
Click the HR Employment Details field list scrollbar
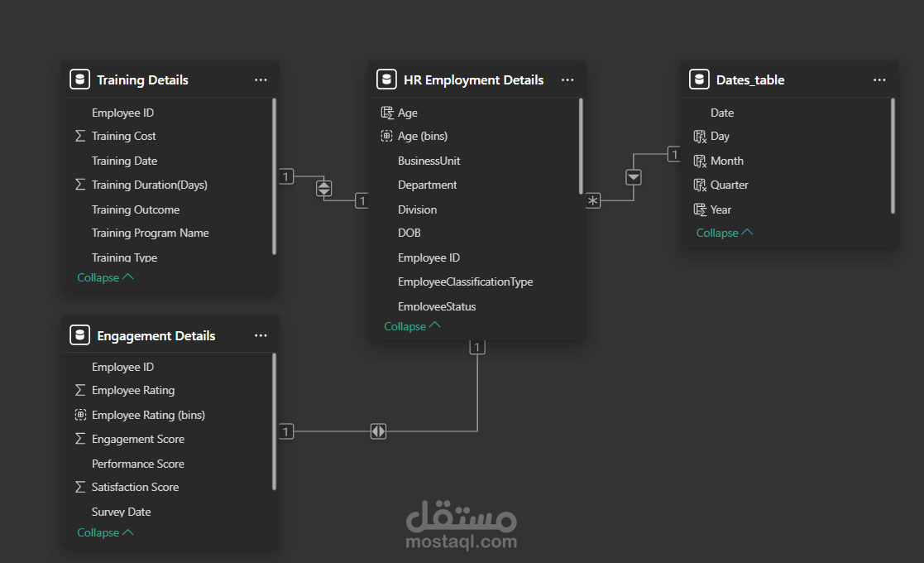(581, 147)
